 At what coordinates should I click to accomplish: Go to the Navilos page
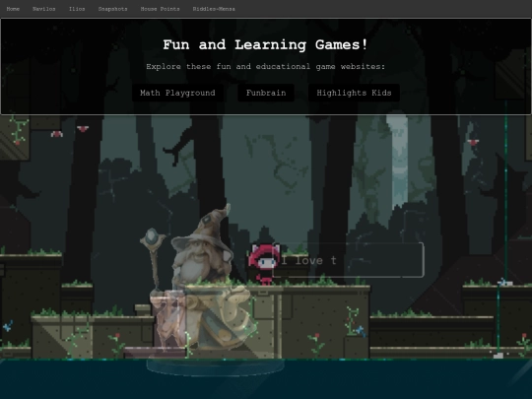(44, 9)
